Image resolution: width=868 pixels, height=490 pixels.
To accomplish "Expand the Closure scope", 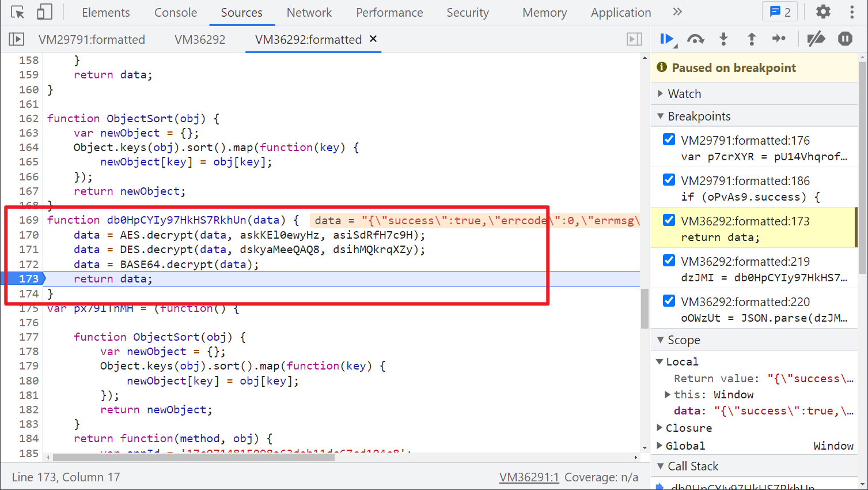I will coord(659,428).
